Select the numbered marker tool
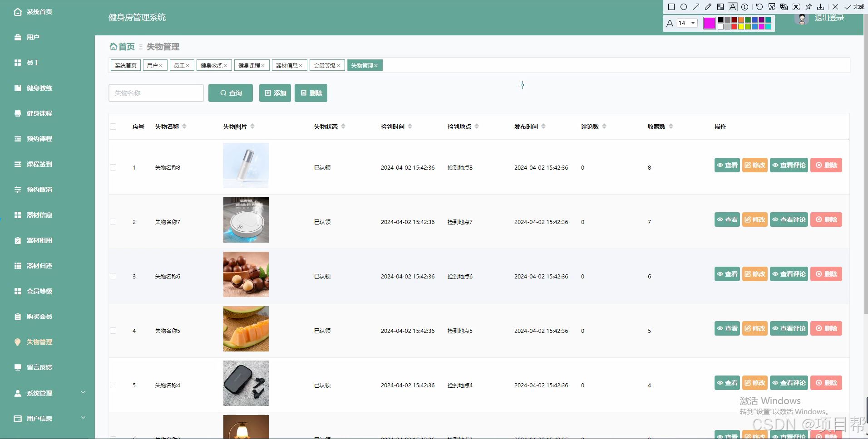 pos(745,7)
